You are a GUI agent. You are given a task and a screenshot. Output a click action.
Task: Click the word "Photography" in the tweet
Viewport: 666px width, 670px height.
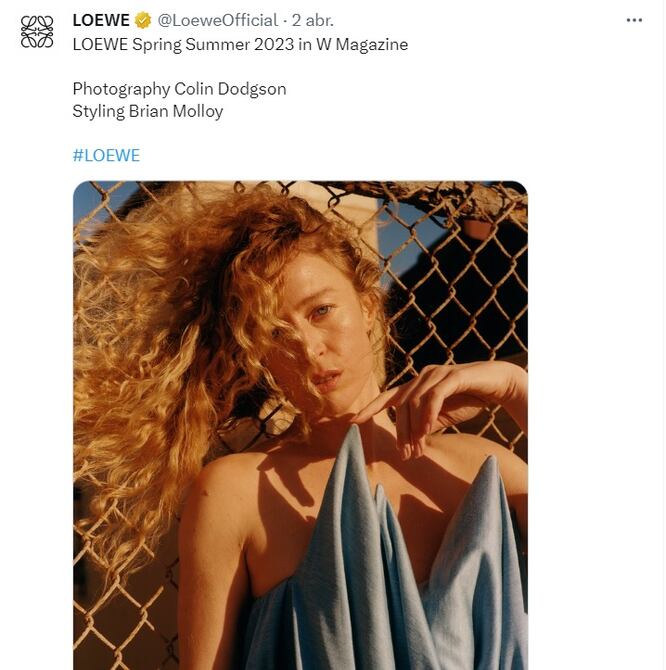point(121,89)
